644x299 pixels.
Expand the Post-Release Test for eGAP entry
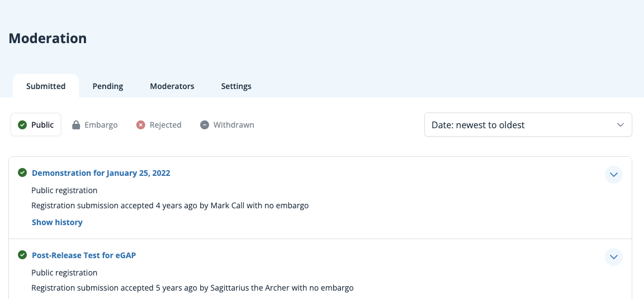[613, 257]
